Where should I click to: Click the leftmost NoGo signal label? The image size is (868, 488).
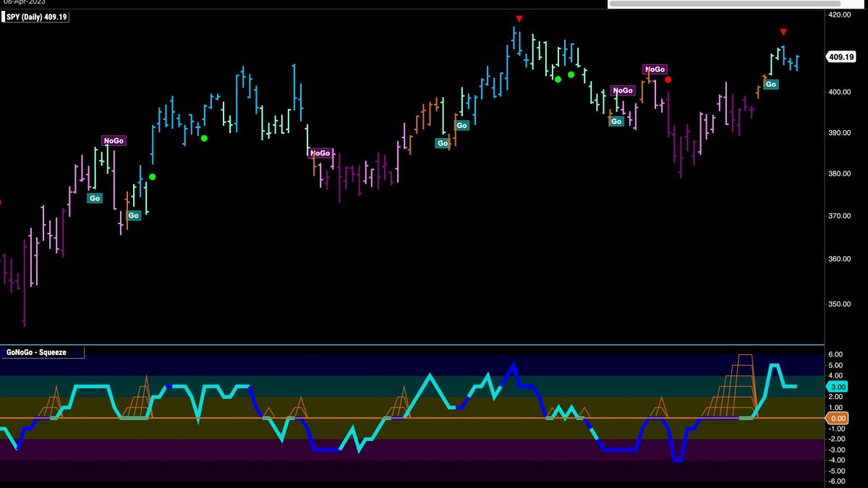pyautogui.click(x=114, y=141)
